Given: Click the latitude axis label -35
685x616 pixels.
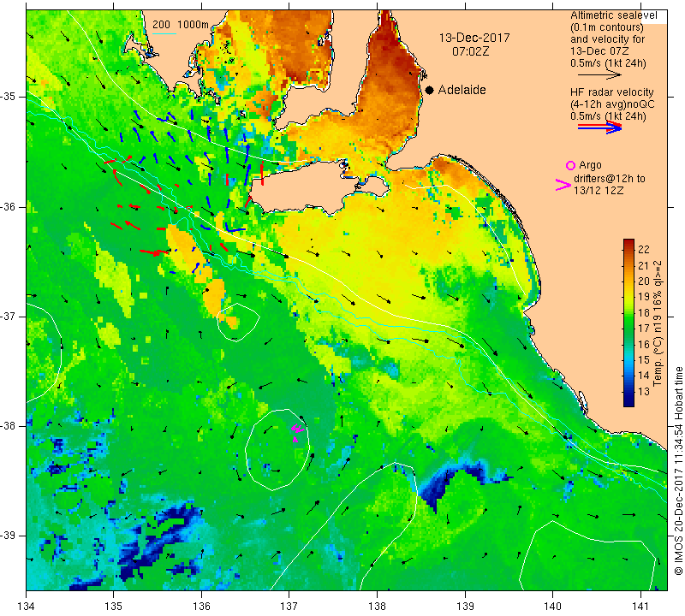Looking at the screenshot, I should [x=9, y=97].
